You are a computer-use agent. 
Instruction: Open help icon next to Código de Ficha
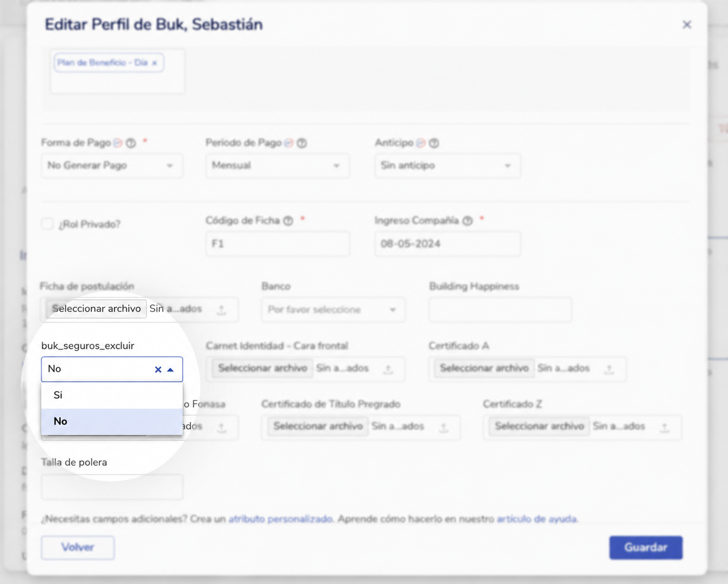pos(288,220)
